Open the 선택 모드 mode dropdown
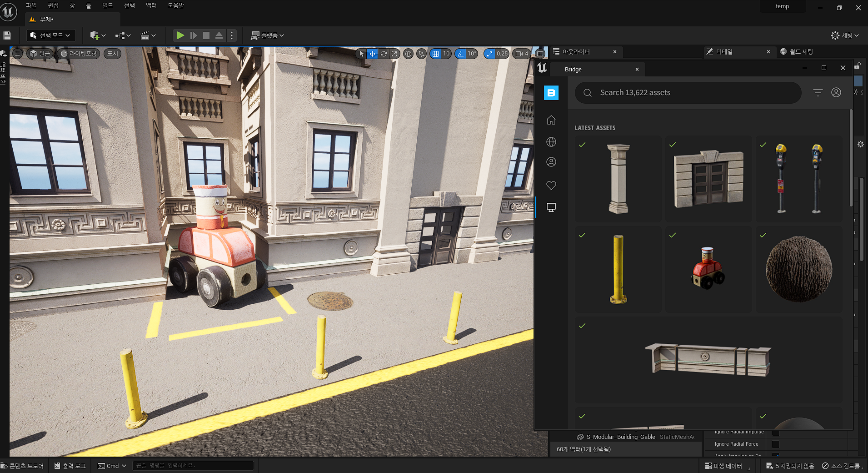The width and height of the screenshot is (868, 473). click(50, 35)
